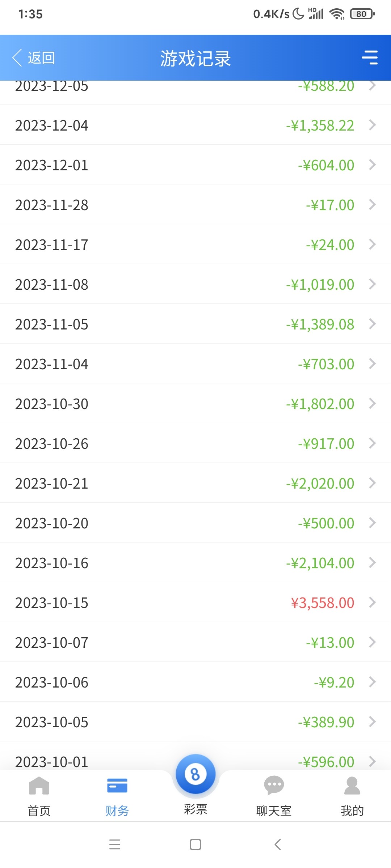Tap the back arrow icon in header

click(17, 58)
